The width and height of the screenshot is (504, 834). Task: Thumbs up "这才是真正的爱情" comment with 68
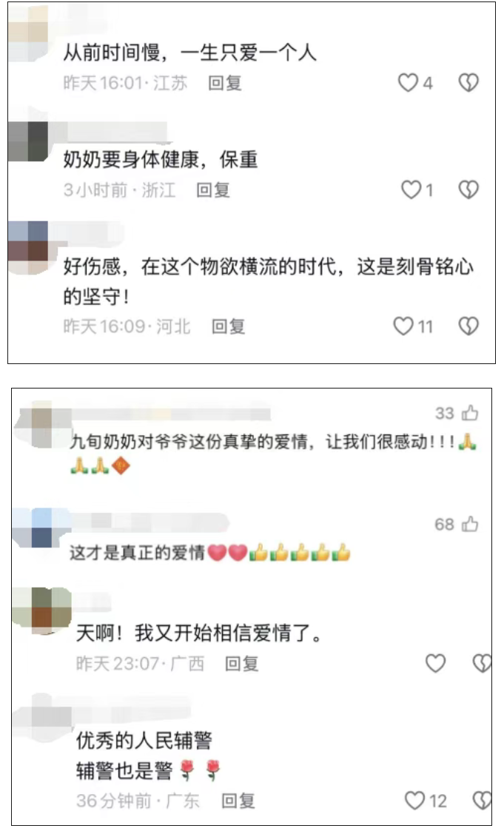(x=470, y=525)
